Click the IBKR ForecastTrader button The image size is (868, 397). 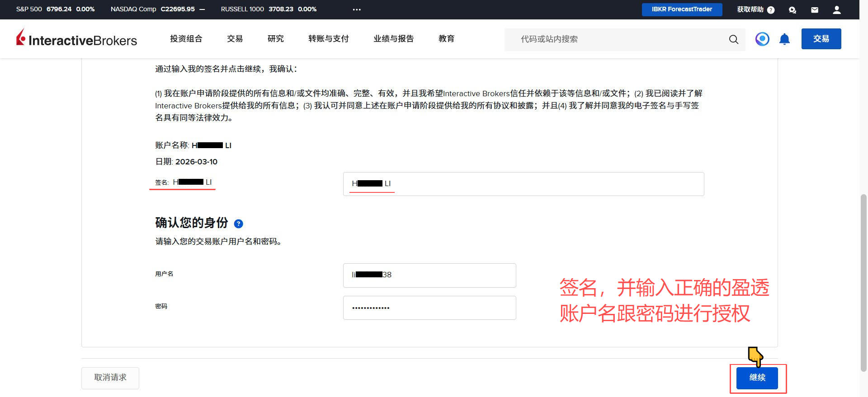[x=682, y=9]
